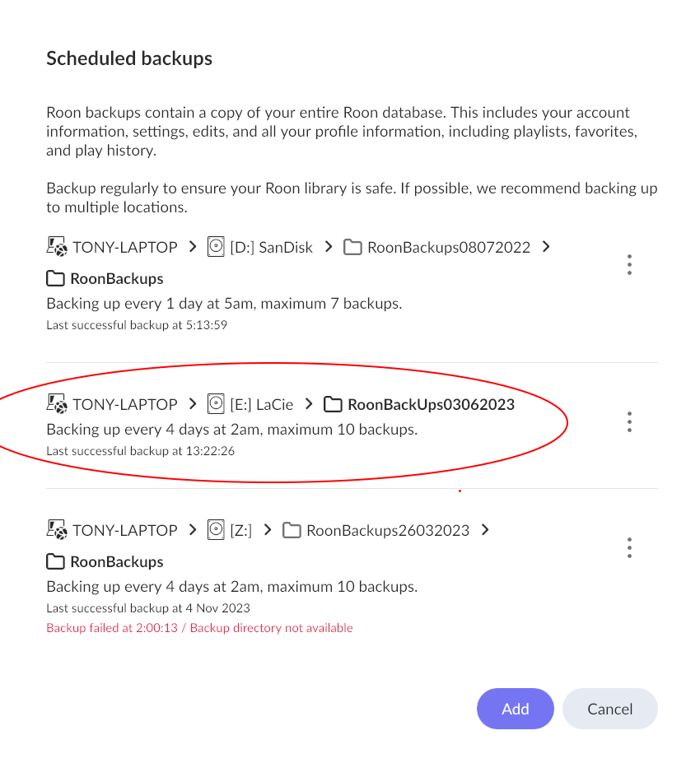Click the Z: drive icon
The height and width of the screenshot is (777, 700).
216,530
